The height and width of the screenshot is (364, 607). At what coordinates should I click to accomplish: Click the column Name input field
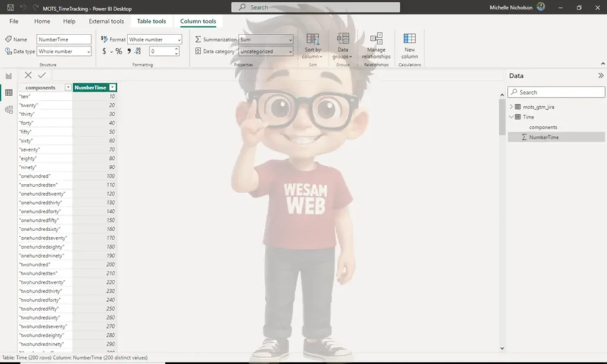(64, 40)
